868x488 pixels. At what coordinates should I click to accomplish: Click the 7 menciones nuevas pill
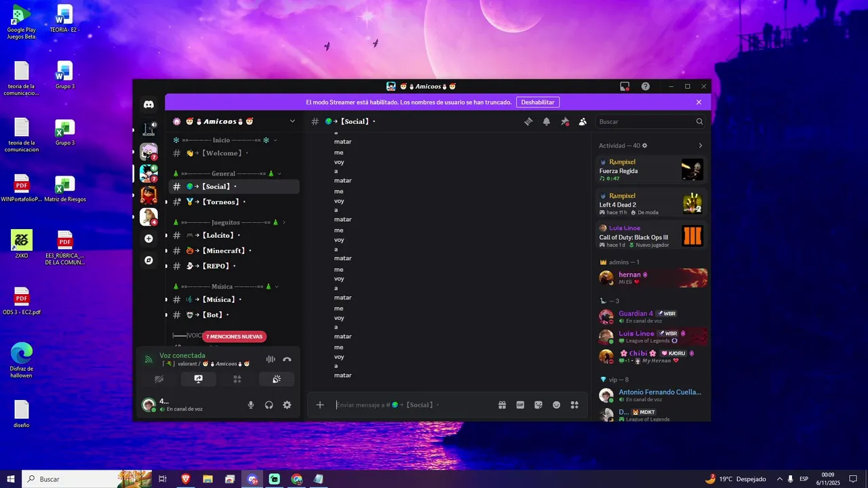pyautogui.click(x=234, y=336)
